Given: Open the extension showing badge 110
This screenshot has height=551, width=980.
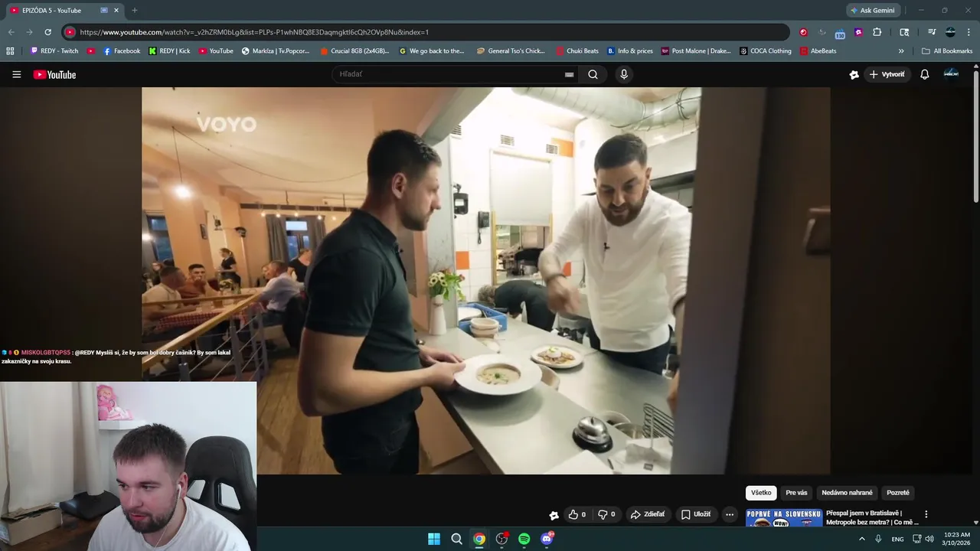Looking at the screenshot, I should point(840,33).
